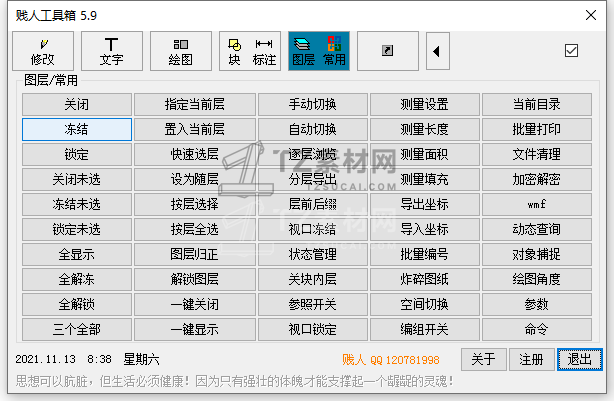Click the small arrow shortcut icon button
Screen dimensions: 614x401
[388, 51]
